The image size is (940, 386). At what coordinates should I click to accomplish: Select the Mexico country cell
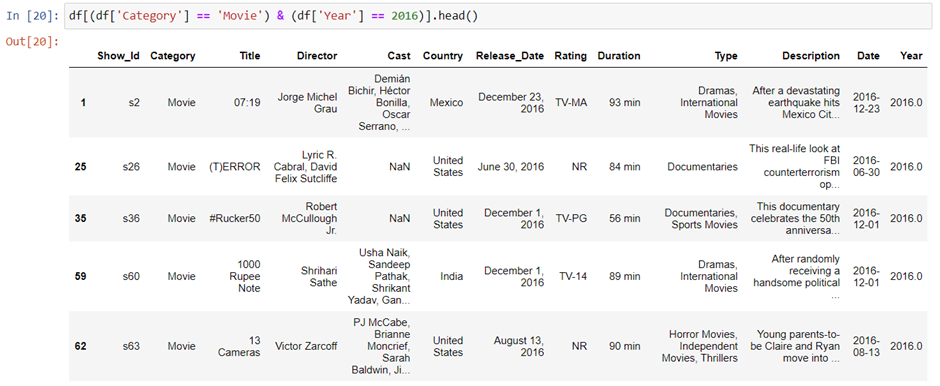tap(447, 102)
